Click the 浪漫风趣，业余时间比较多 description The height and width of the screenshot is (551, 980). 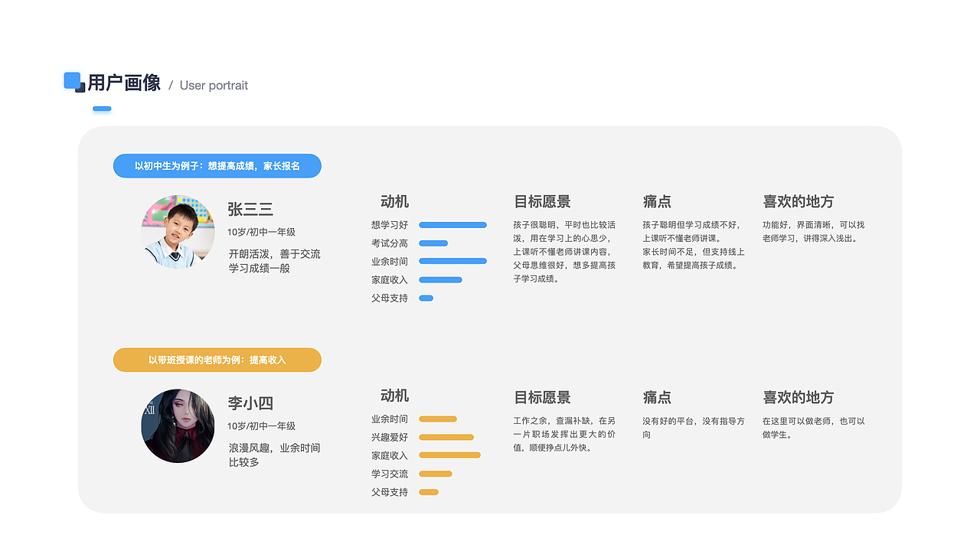tap(275, 455)
